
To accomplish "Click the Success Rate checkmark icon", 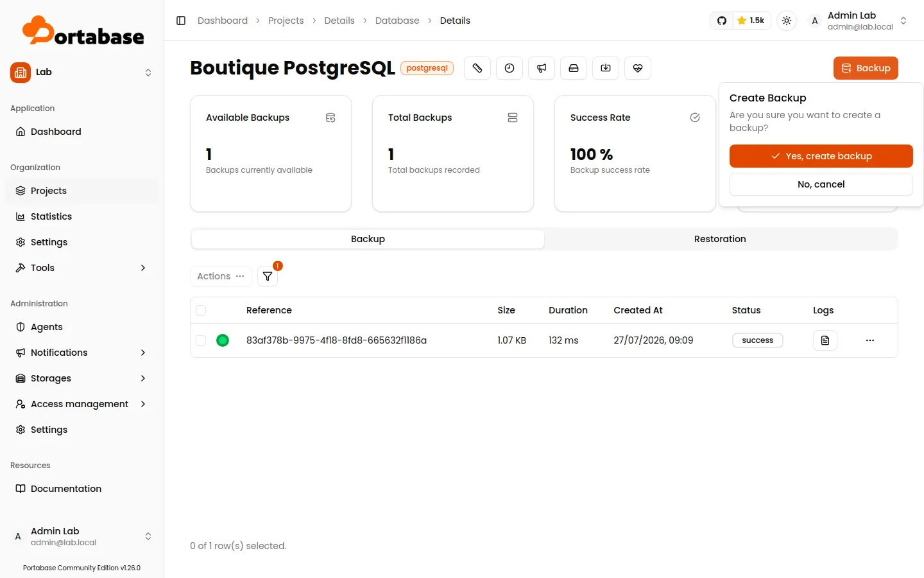I will (x=695, y=118).
